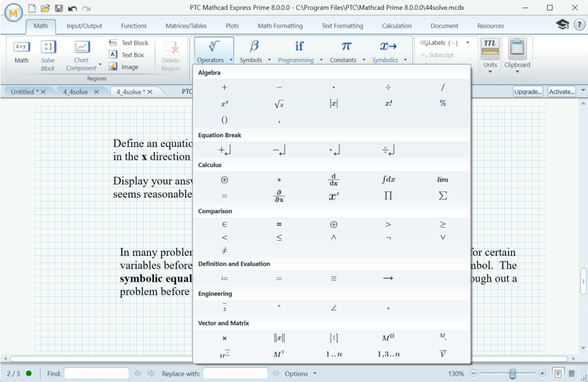Viewport: 588px width, 382px height.
Task: Click the zoom slider handle
Action: click(512, 373)
